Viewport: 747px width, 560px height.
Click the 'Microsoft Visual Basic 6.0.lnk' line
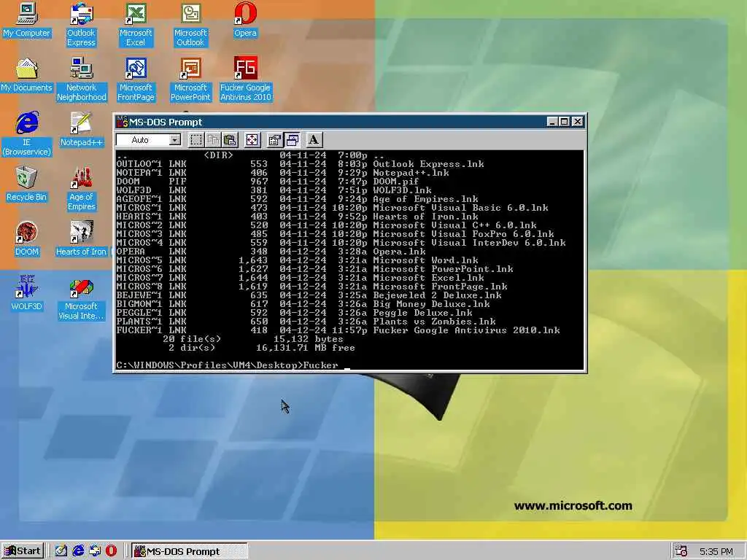[333, 208]
